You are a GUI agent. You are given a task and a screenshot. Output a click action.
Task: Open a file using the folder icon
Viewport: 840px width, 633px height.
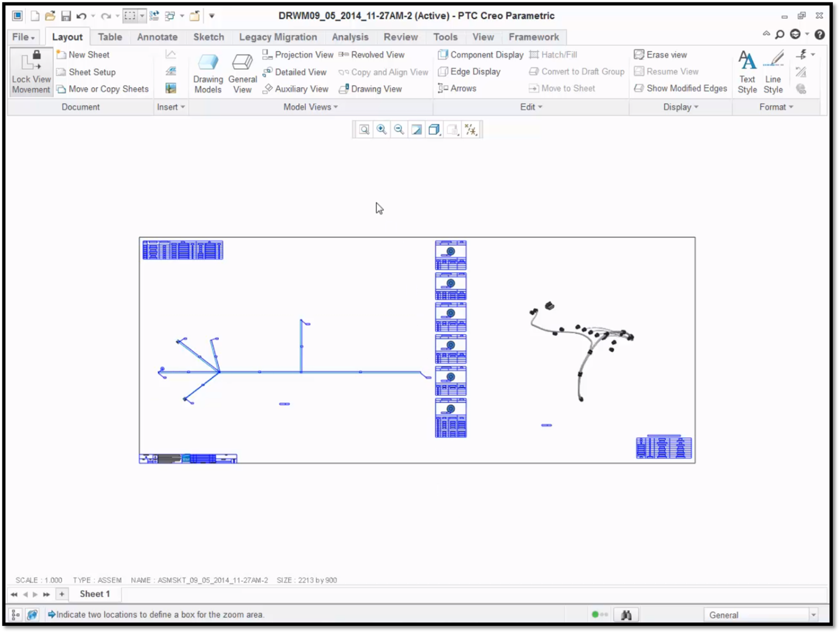pyautogui.click(x=50, y=16)
